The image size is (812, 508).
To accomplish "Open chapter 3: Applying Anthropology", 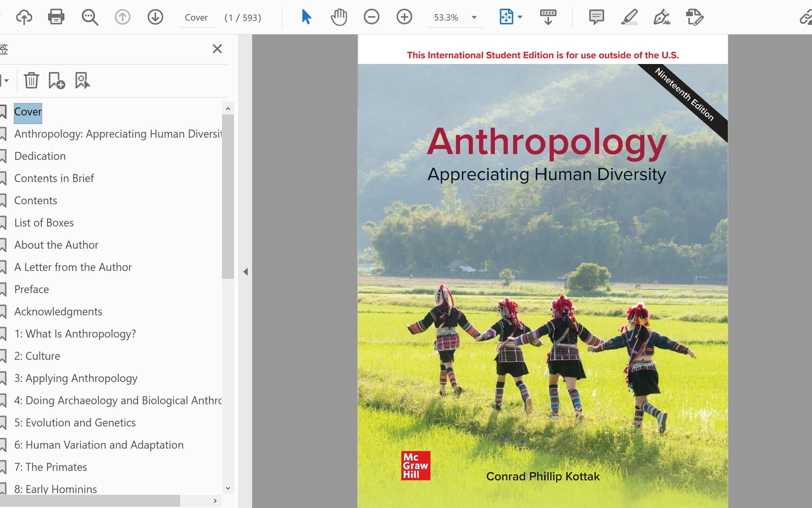I will click(76, 378).
